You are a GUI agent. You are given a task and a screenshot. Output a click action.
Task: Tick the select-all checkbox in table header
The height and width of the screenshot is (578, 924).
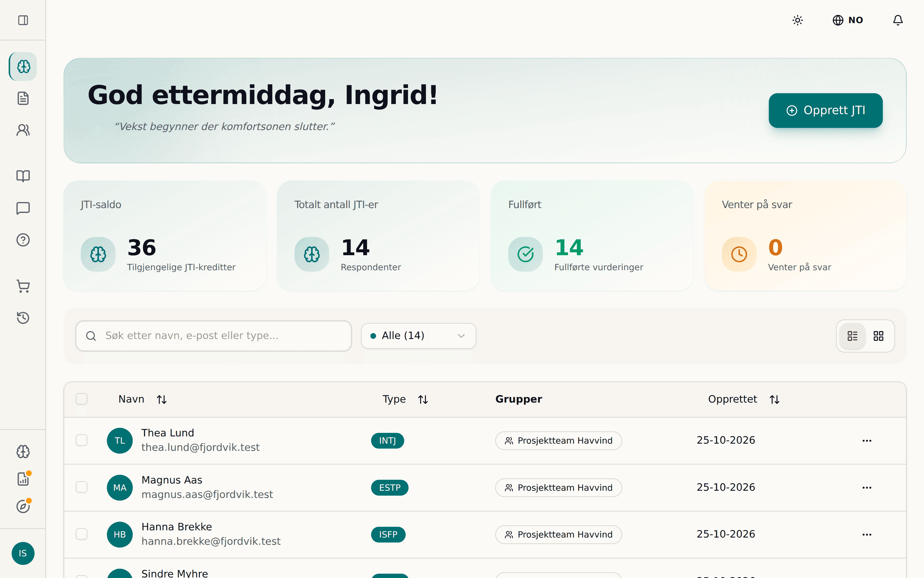(81, 399)
